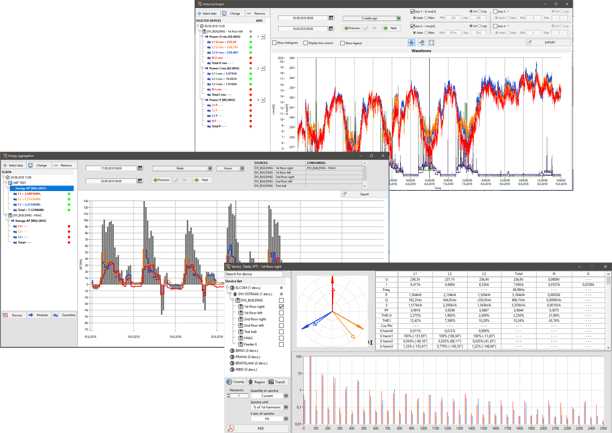Screen dimensions: 612x433
Task: Select Man. radio for Axis 2
Action: pos(427,32)
